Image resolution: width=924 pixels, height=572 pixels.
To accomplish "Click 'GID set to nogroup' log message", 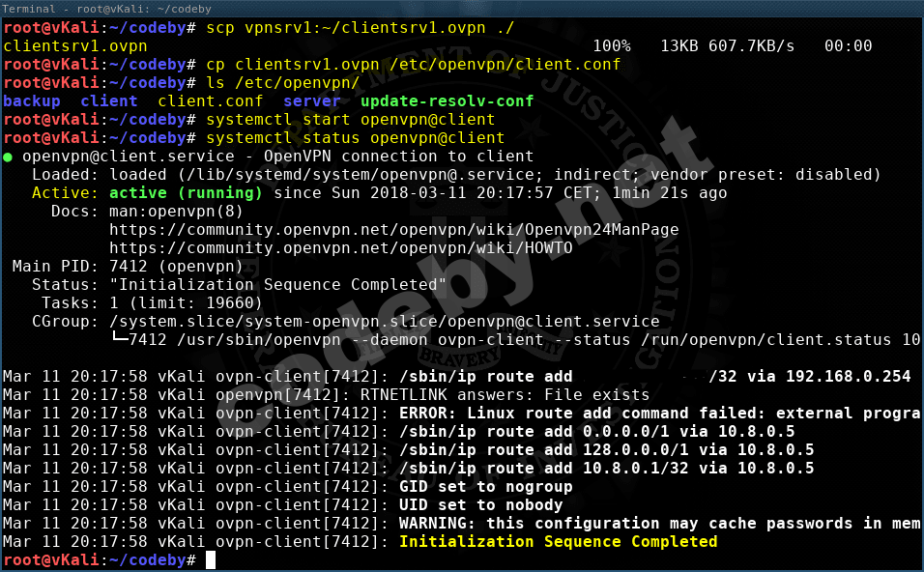I will coord(486,487).
